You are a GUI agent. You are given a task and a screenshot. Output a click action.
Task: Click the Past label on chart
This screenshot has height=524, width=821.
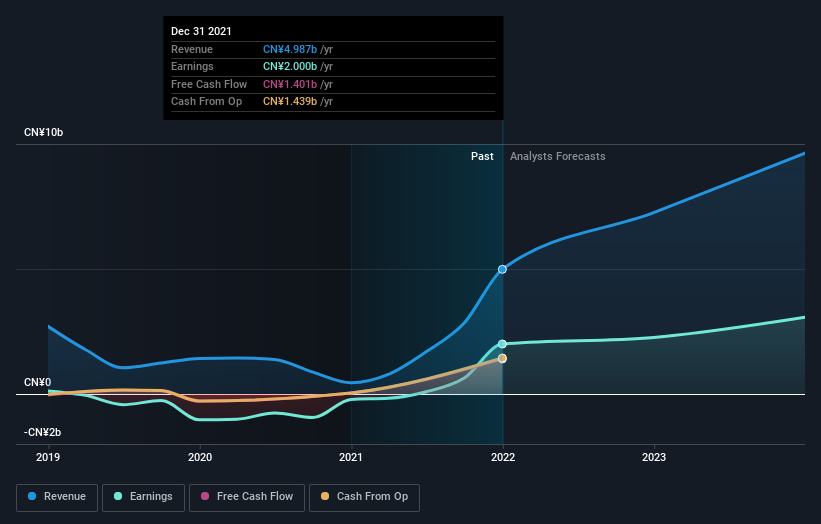pyautogui.click(x=482, y=157)
